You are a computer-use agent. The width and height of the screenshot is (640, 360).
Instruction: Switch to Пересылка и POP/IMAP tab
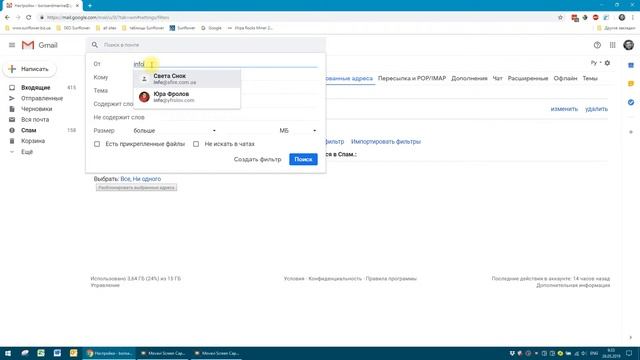(412, 78)
